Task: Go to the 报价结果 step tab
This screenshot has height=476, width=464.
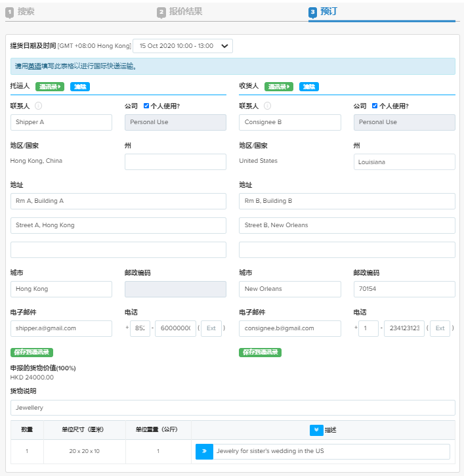Action: pyautogui.click(x=180, y=12)
